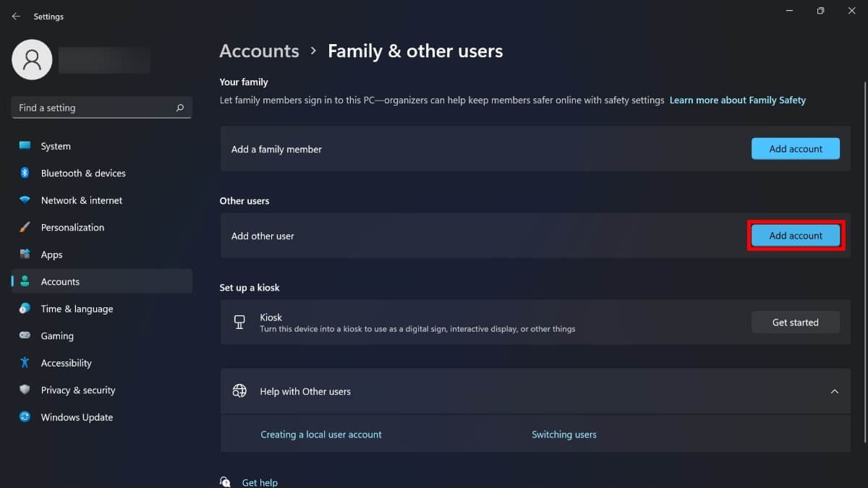
Task: Open Learn more about Family Safety
Action: click(x=737, y=100)
